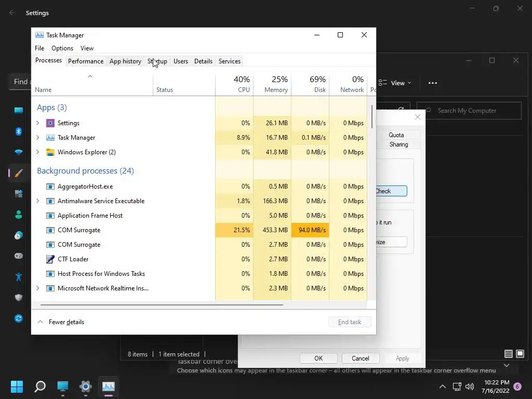Open the Time & language clock icon in Settings

tap(19, 235)
